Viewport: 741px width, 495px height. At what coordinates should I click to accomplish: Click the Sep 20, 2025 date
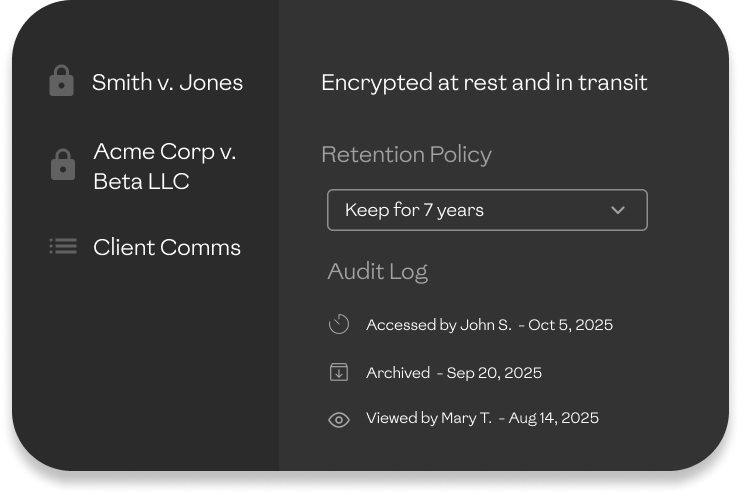point(494,373)
